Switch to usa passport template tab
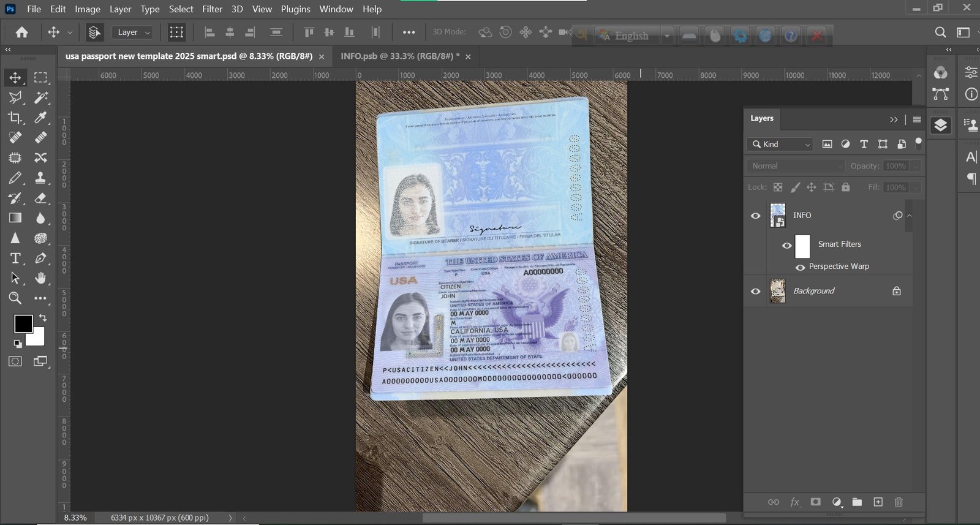The image size is (980, 525). (x=189, y=56)
